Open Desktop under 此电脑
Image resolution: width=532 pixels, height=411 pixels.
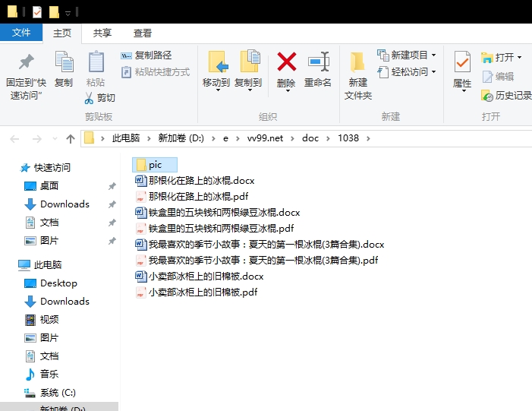click(51, 283)
